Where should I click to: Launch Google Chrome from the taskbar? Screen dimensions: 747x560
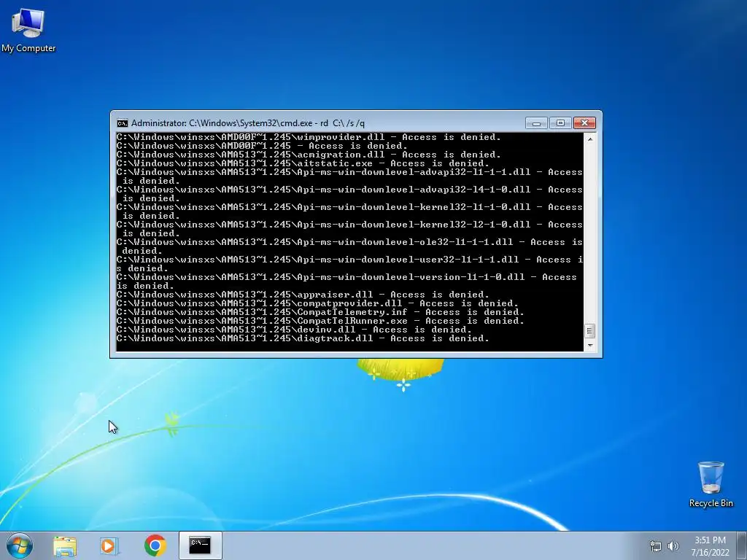pos(155,545)
